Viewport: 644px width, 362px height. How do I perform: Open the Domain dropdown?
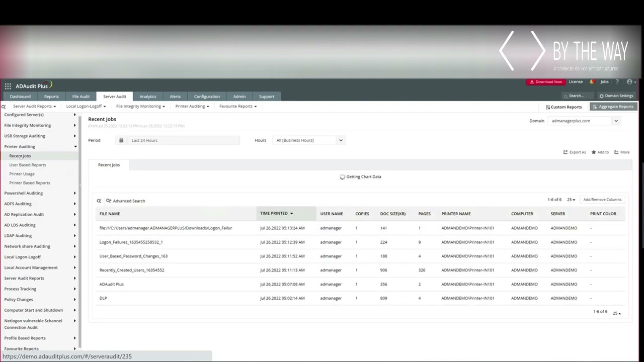[584, 121]
